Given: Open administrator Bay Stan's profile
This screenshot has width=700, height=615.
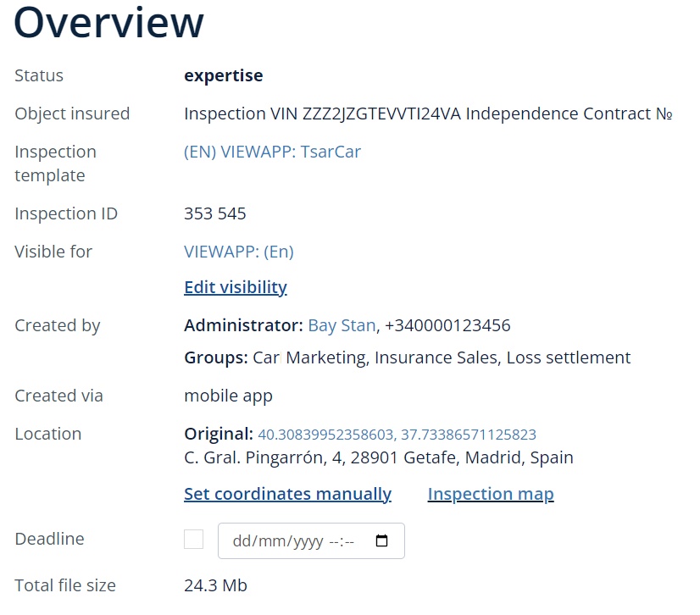Looking at the screenshot, I should (x=342, y=325).
